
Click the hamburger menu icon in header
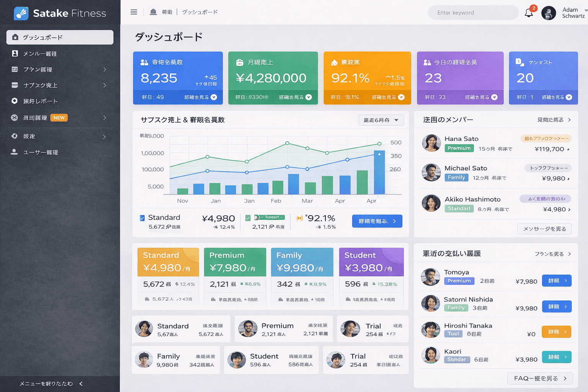pos(134,12)
